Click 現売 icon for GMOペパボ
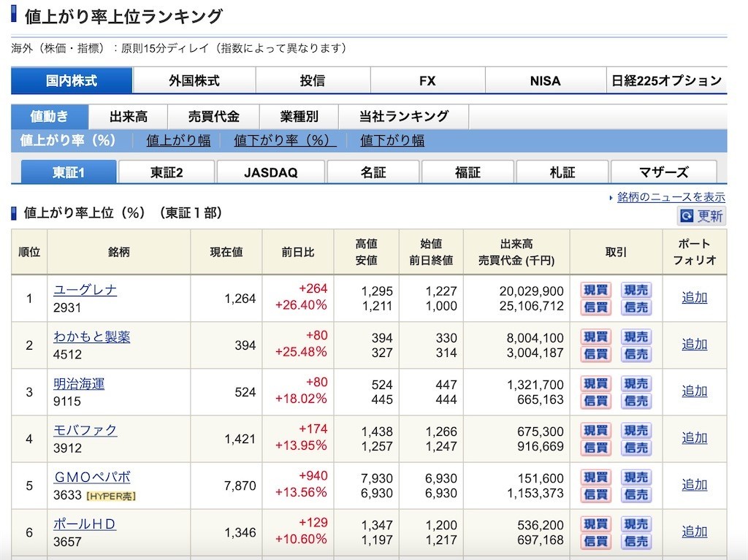Viewport: 748px width, 560px height. (x=636, y=477)
